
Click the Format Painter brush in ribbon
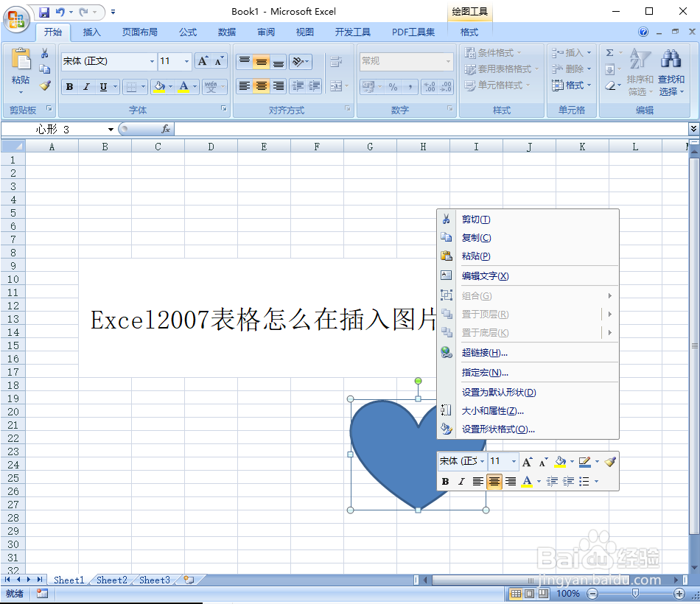[x=45, y=85]
